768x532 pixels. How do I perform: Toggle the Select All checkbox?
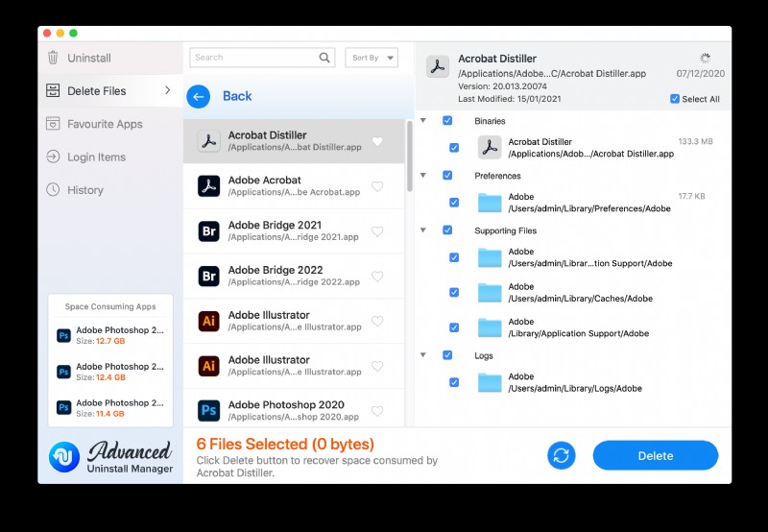click(x=675, y=99)
